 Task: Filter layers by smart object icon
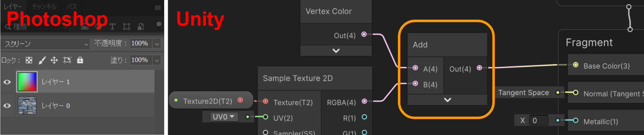point(141,26)
